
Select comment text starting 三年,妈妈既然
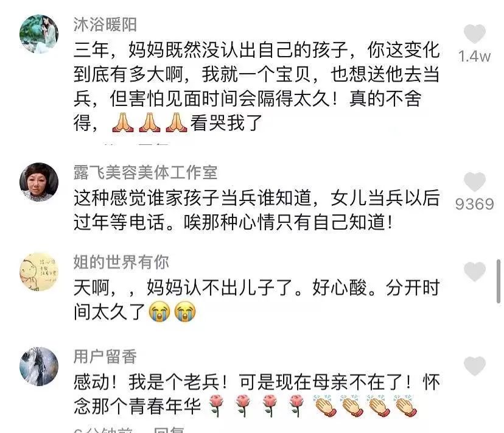pyautogui.click(x=256, y=86)
